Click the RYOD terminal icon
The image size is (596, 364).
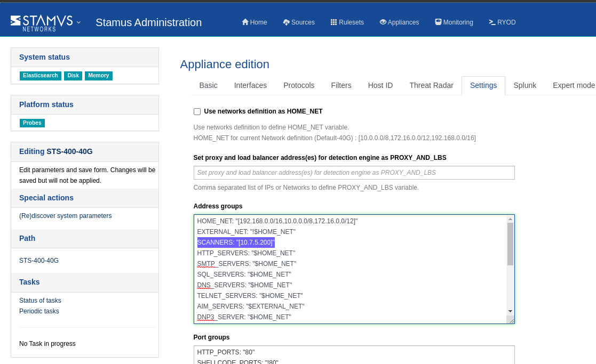(x=492, y=22)
